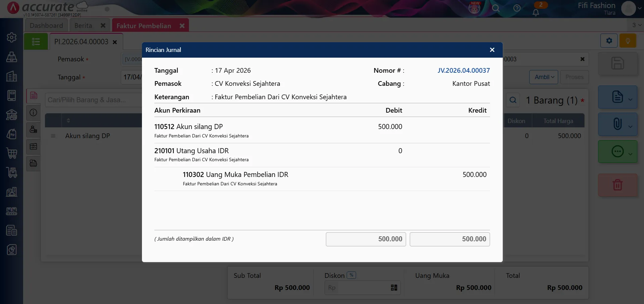Switch to the Dashboard tab
Image resolution: width=644 pixels, height=304 pixels.
(46, 25)
